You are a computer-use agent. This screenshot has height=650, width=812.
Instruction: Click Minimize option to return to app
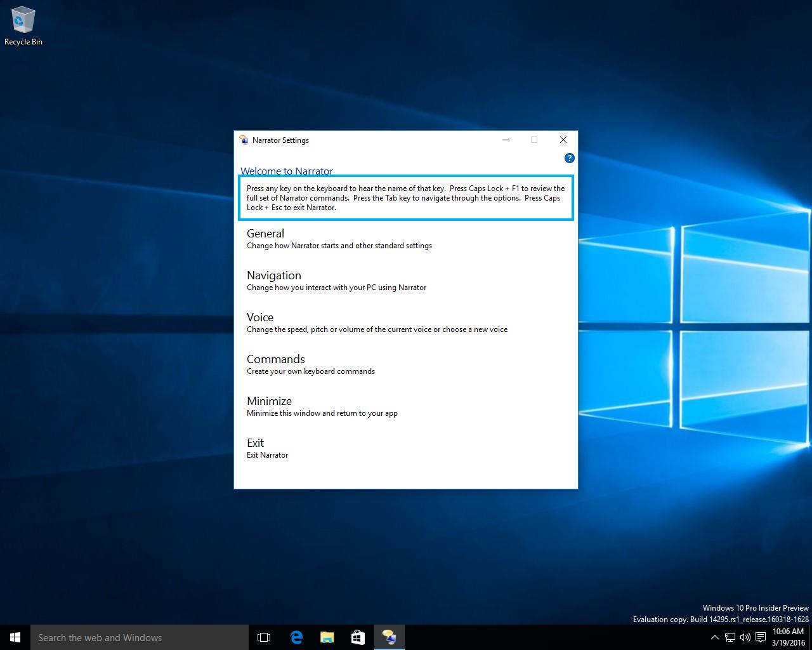pyautogui.click(x=322, y=406)
